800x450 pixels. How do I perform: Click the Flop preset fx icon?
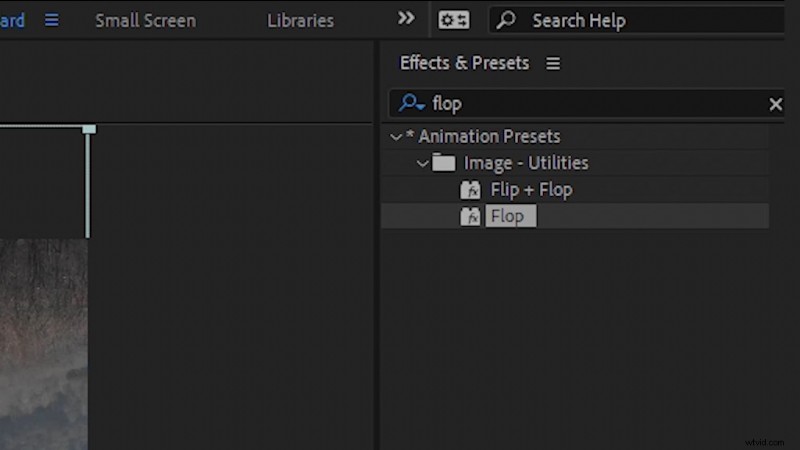click(470, 216)
